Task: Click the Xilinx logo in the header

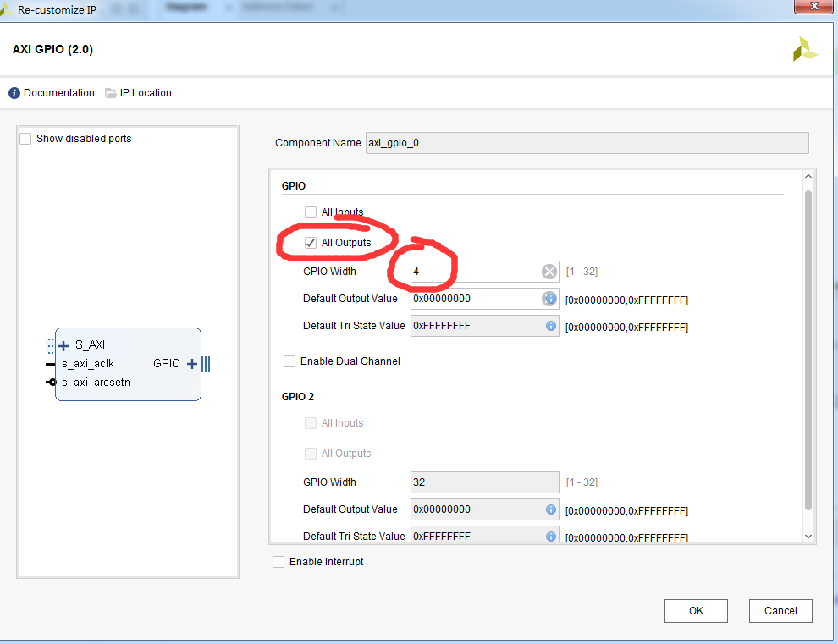Action: point(805,49)
